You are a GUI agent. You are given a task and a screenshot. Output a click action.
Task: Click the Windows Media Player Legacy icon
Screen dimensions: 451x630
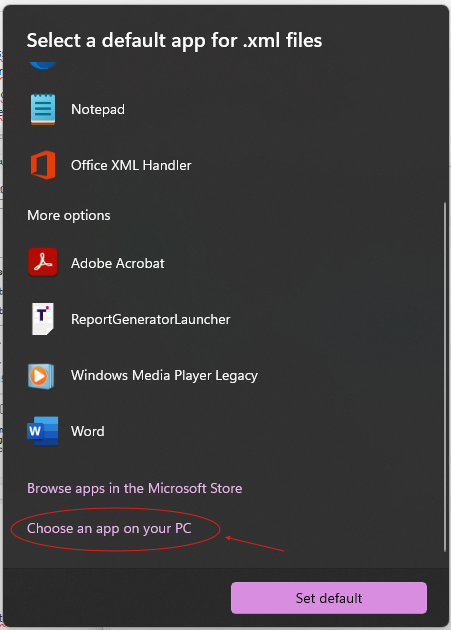point(41,376)
